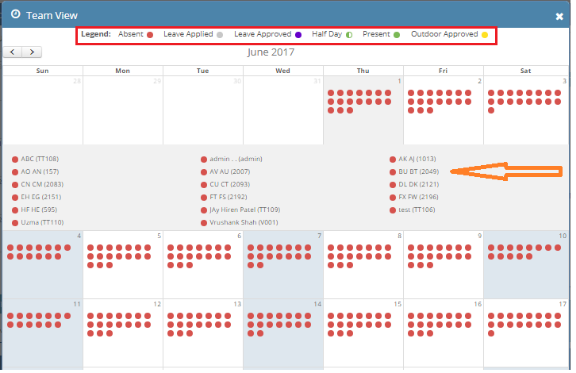Click red dot next to Vrushank Shah (V001)

[204, 223]
